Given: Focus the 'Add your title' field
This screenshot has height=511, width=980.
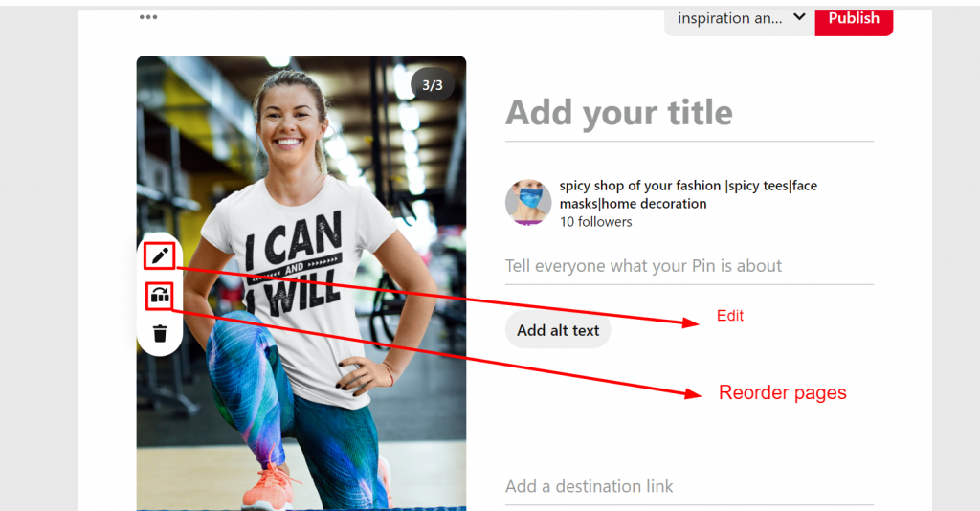Looking at the screenshot, I should (689, 114).
